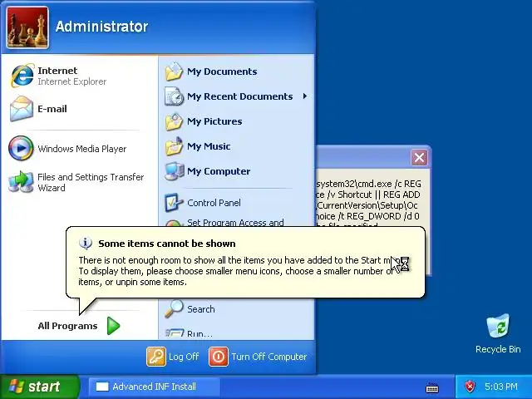The width and height of the screenshot is (532, 399).
Task: Click the taskbar clock showing 5:03 PM
Action: [x=500, y=387]
